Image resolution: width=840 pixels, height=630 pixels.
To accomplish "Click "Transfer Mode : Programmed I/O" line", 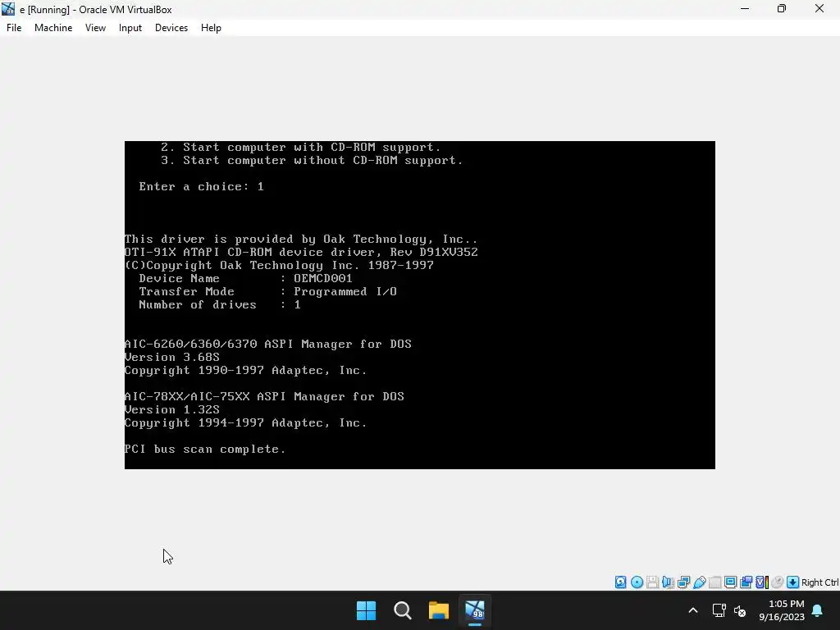I will [268, 291].
